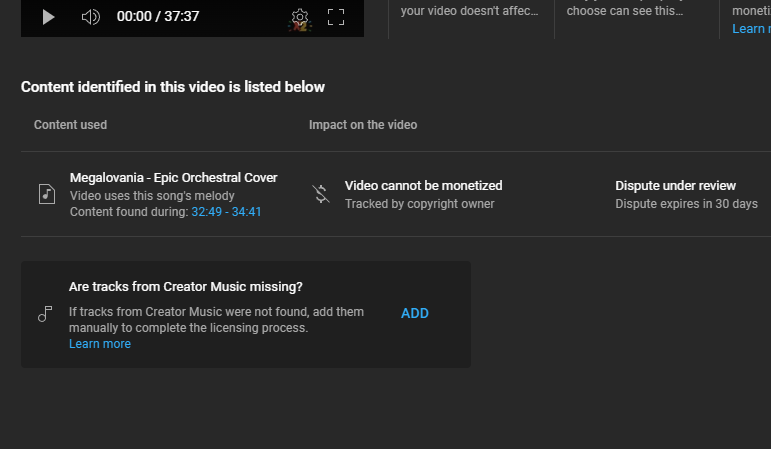Click Video cannot be monetized text

click(423, 185)
